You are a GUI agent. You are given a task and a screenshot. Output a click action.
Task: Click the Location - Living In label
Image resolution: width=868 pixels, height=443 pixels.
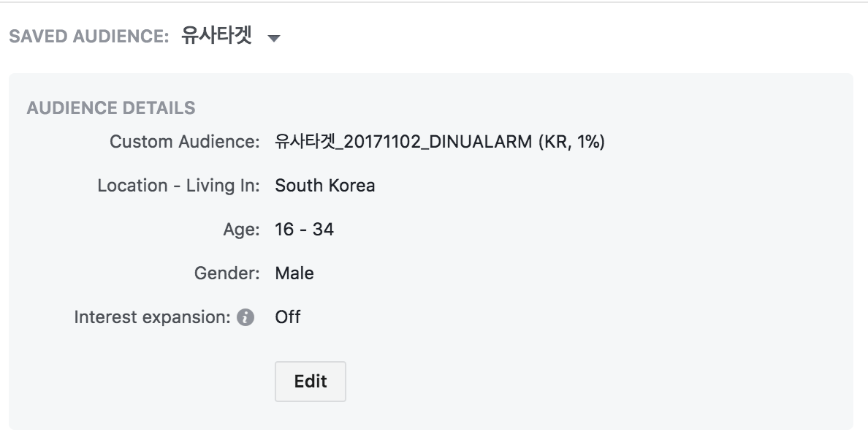178,186
